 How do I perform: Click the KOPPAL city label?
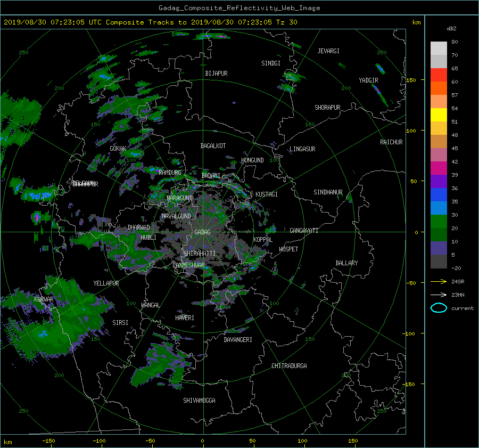[x=263, y=240]
